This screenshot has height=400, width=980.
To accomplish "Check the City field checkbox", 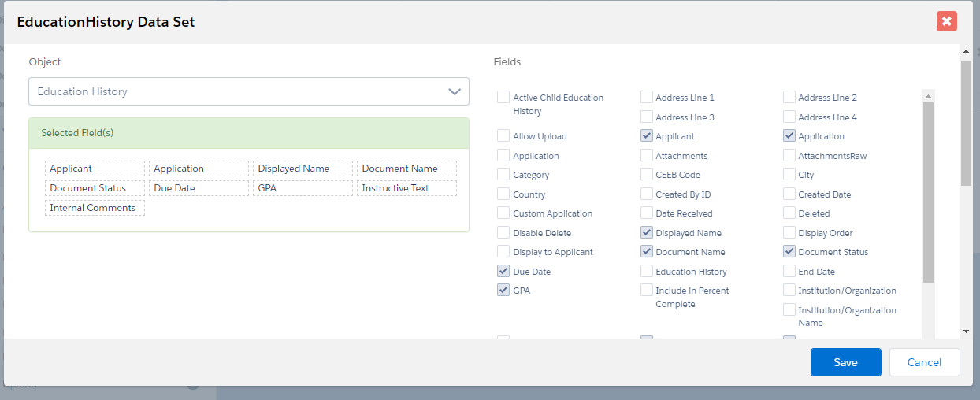I will tap(789, 175).
